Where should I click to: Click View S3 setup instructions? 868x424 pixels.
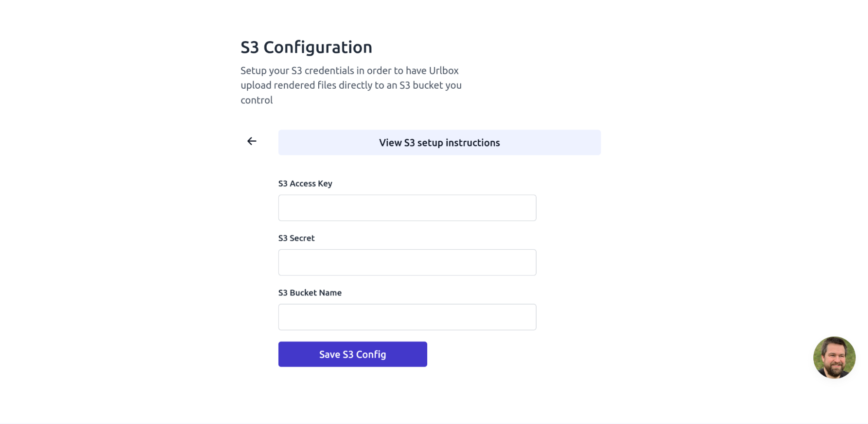click(439, 142)
